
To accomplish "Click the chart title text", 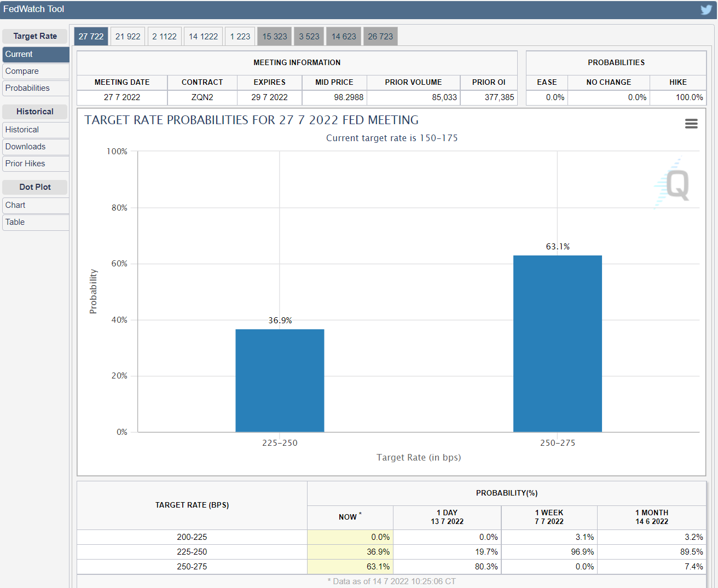I will click(x=252, y=120).
